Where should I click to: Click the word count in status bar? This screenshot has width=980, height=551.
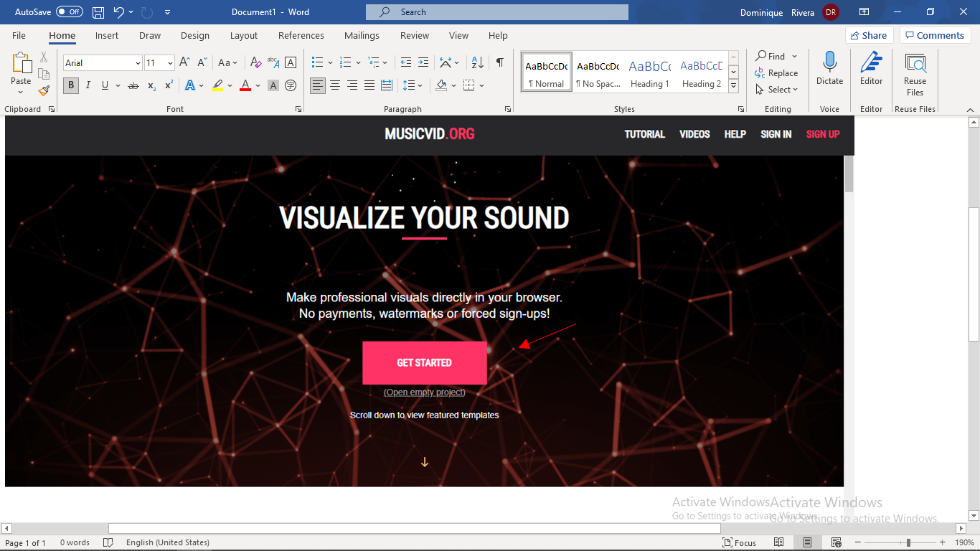pyautogui.click(x=75, y=542)
